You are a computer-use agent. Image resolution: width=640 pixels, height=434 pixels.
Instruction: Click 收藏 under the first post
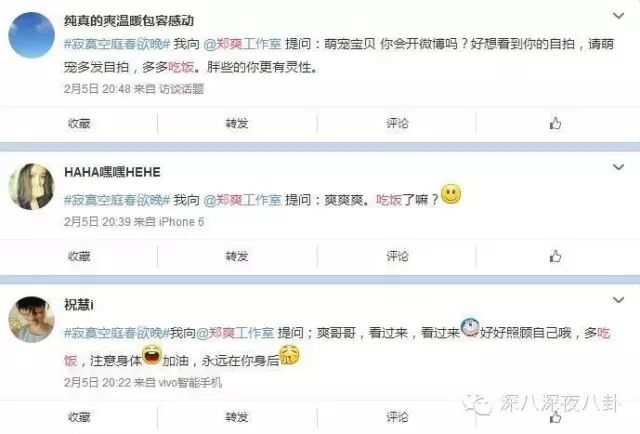point(79,123)
